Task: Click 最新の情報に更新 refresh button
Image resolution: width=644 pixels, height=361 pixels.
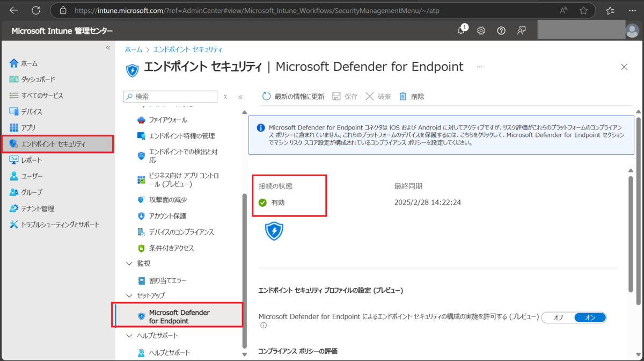Action: pyautogui.click(x=293, y=97)
